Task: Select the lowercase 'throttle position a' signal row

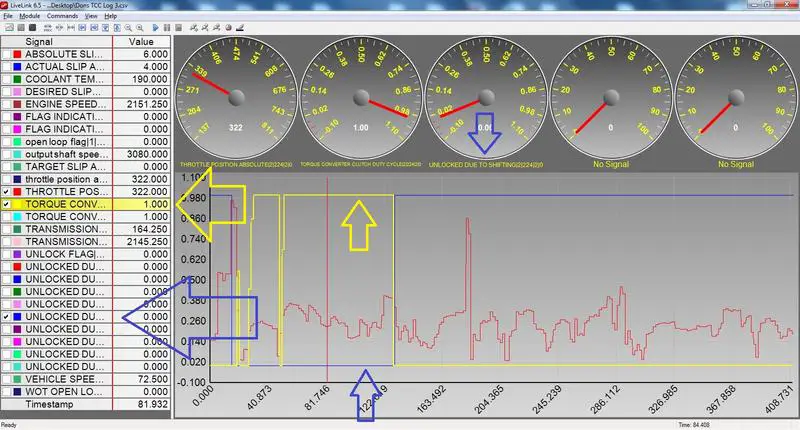Action: [x=85, y=179]
